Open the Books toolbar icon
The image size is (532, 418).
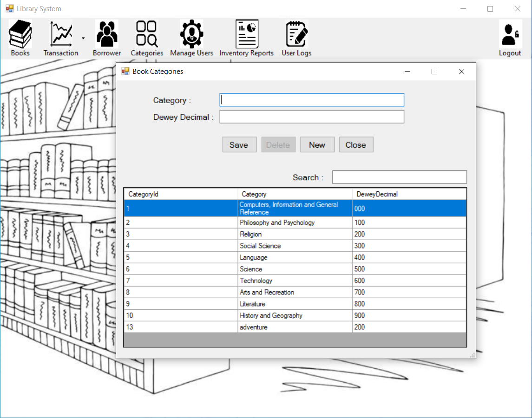[20, 34]
